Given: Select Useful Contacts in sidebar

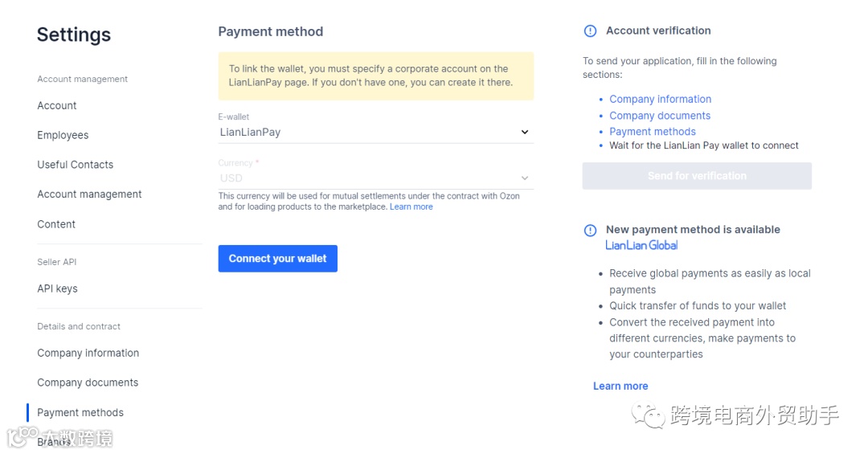Looking at the screenshot, I should point(76,165).
